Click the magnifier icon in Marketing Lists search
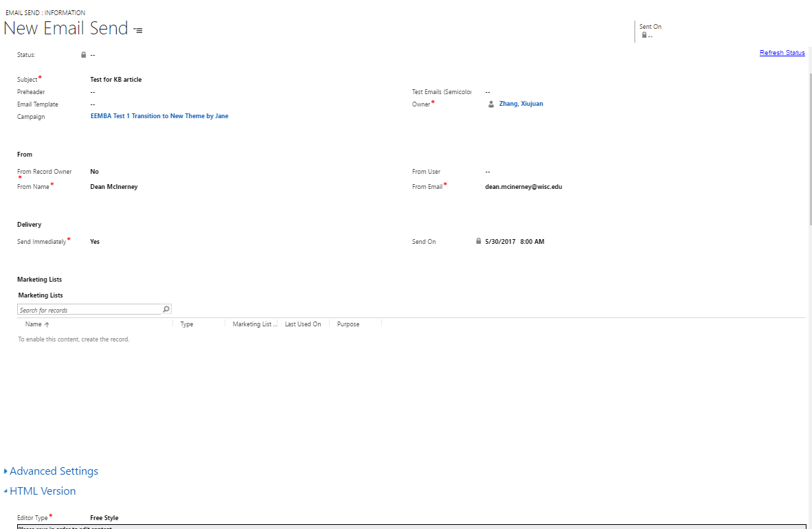 click(166, 310)
